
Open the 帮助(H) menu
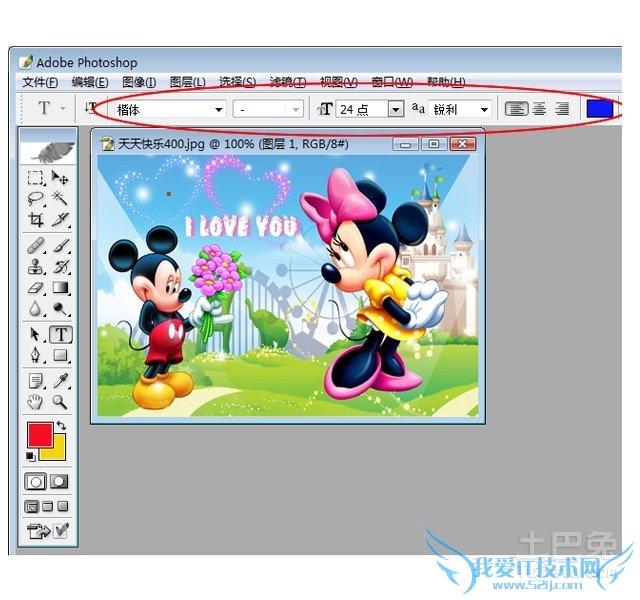(x=446, y=82)
